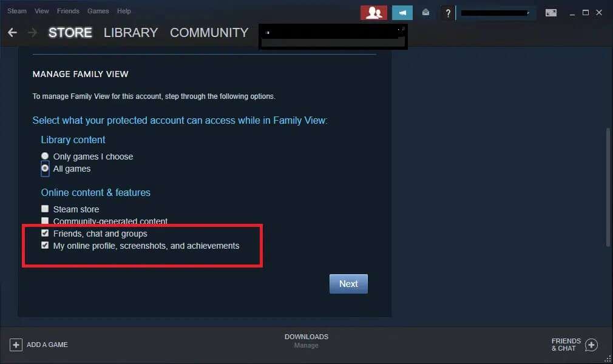Click the Online content & features heading
The image size is (613, 364).
pyautogui.click(x=96, y=192)
